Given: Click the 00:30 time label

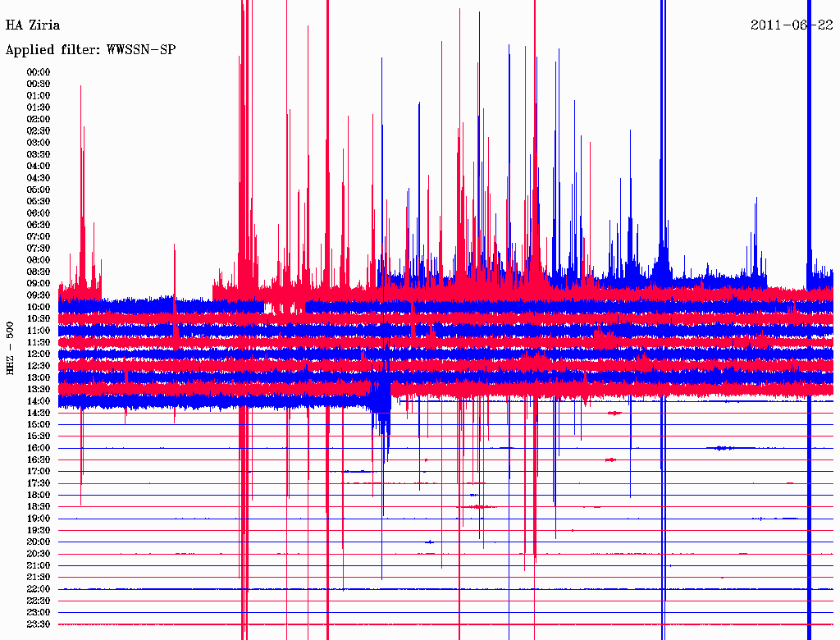Looking at the screenshot, I should 39,84.
